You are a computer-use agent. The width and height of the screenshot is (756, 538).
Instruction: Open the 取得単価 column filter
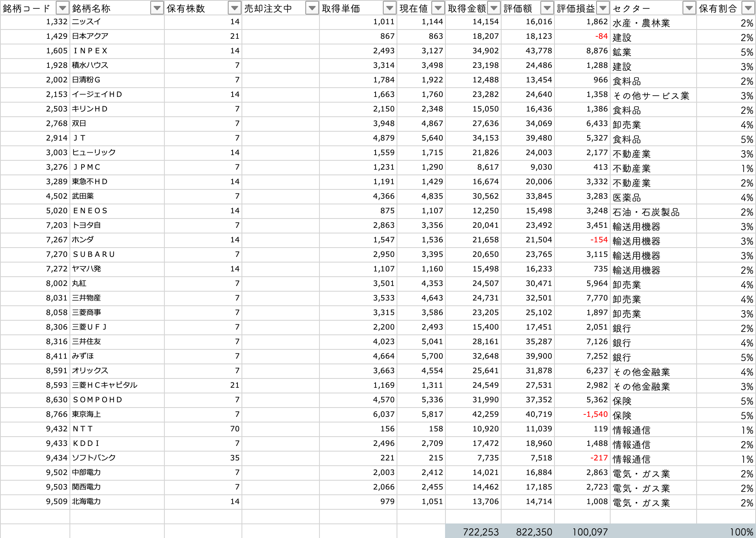(389, 8)
